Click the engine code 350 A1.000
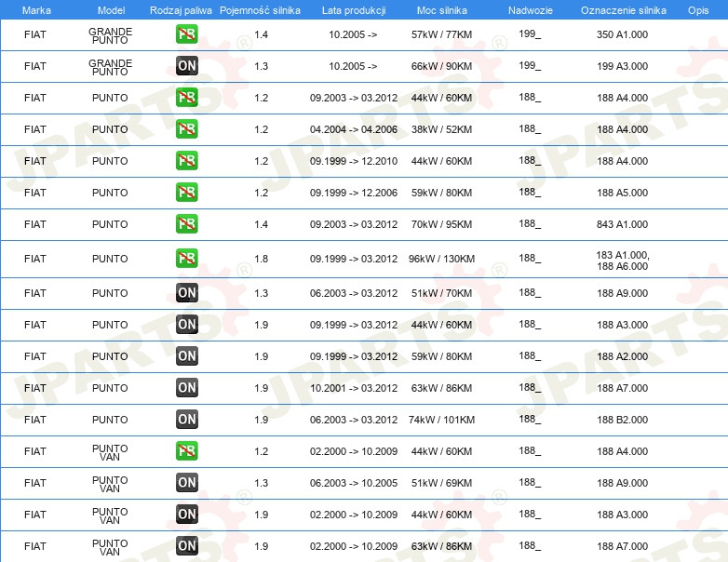 click(622, 34)
